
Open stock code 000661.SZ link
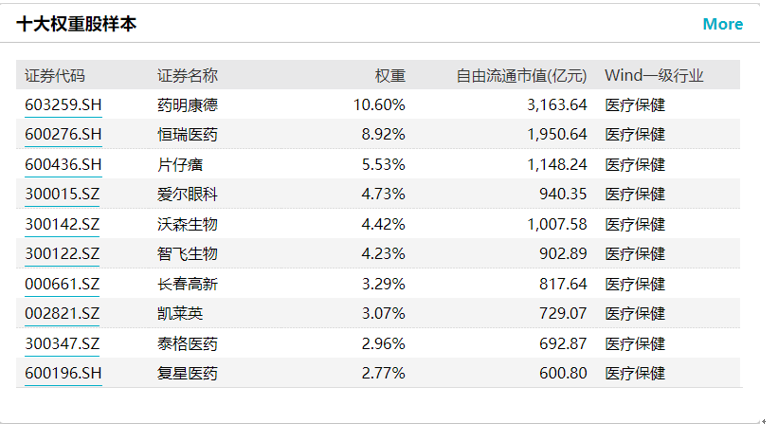pos(62,284)
